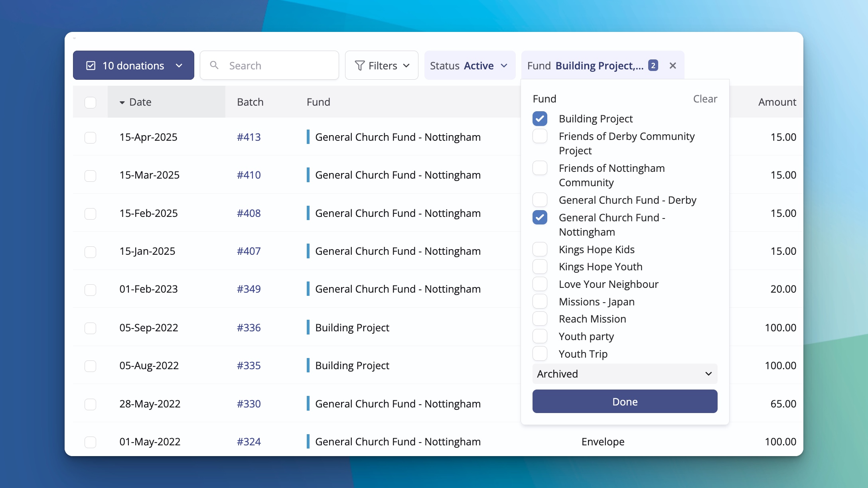Click the filter funnel icon
The image size is (868, 488).
pos(359,65)
